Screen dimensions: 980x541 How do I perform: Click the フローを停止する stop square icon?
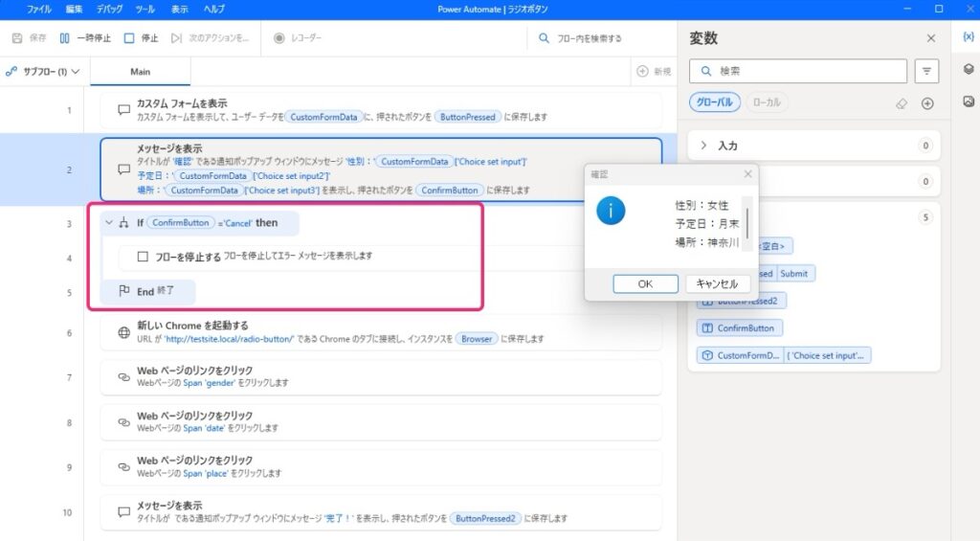[x=143, y=257]
